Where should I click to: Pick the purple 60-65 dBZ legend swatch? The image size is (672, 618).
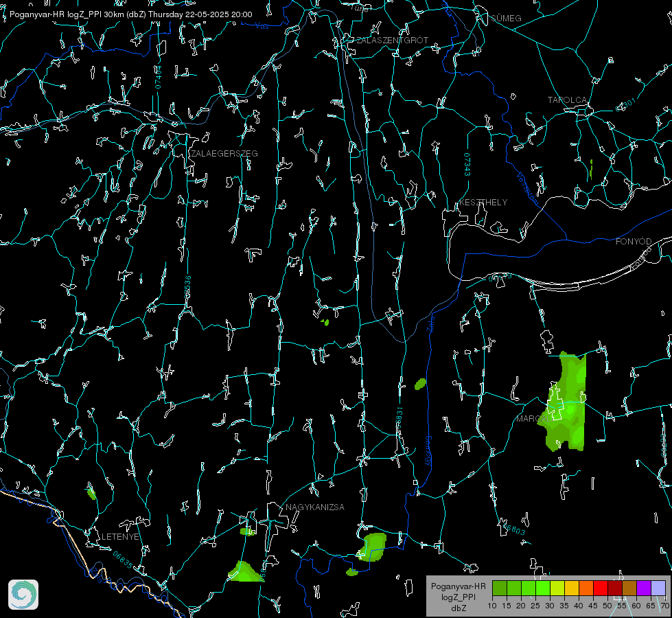click(644, 588)
